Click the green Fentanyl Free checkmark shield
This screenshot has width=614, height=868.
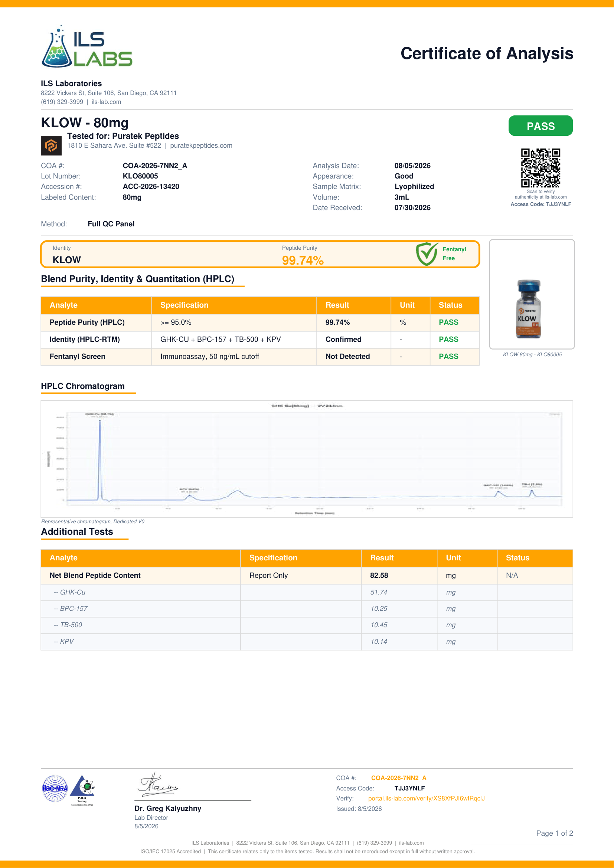click(427, 254)
